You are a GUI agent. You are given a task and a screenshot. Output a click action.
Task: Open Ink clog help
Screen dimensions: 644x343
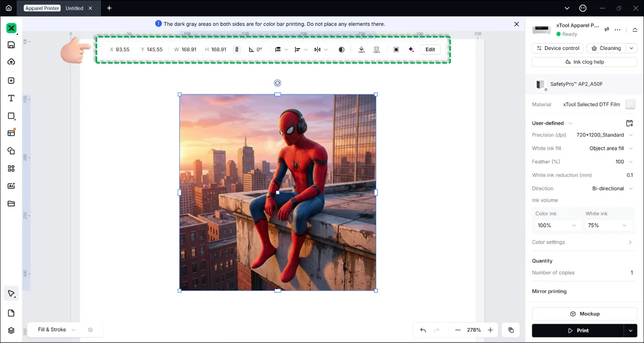(x=584, y=62)
